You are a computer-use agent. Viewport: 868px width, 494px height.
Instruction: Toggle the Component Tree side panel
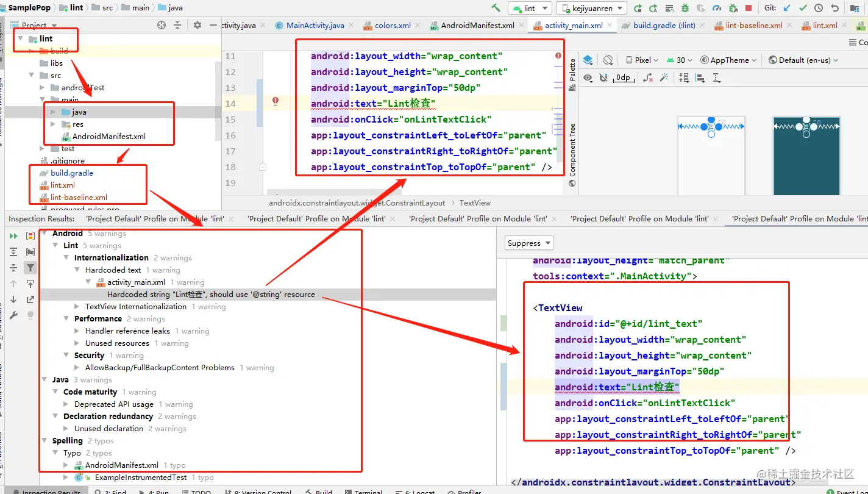click(572, 155)
